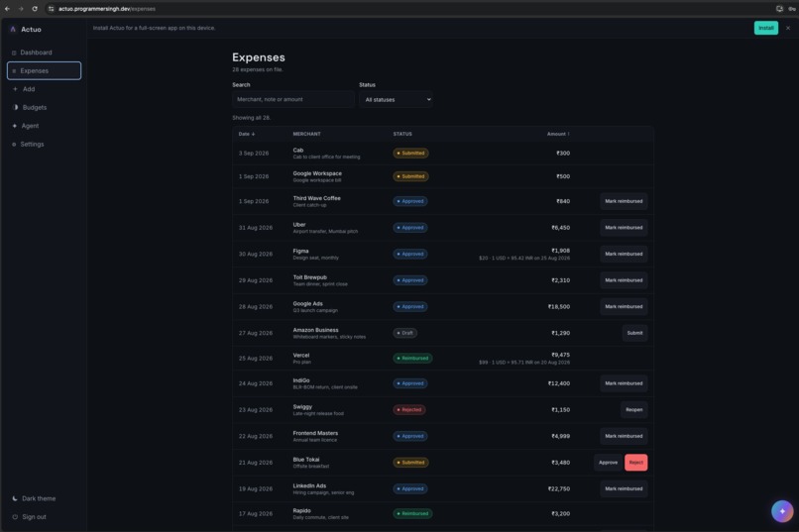Click the Rejected badge on Swiggy row
This screenshot has width=799, height=532.
coord(409,410)
